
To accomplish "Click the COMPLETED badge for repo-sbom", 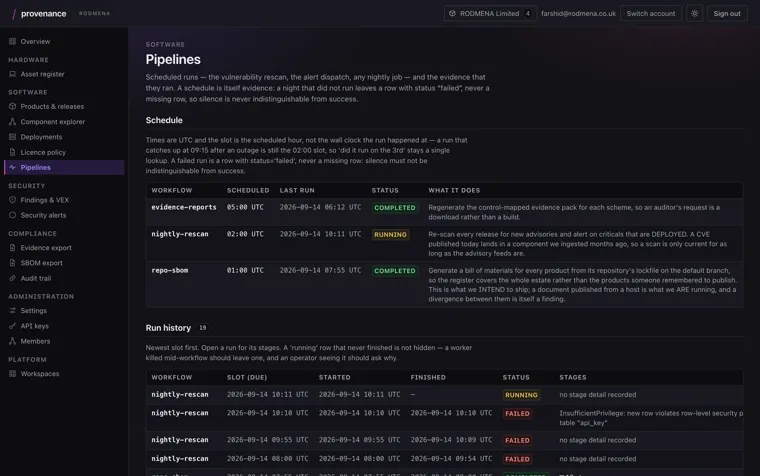I will pos(395,271).
